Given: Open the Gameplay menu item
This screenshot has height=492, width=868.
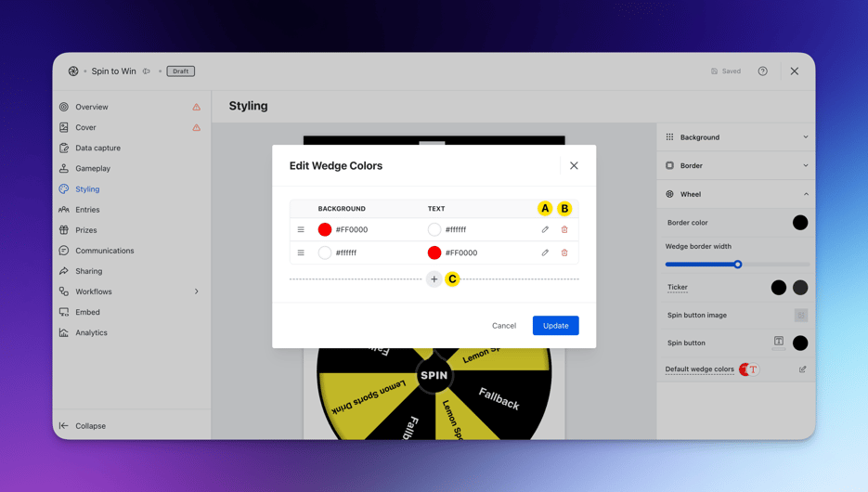Looking at the screenshot, I should click(93, 169).
